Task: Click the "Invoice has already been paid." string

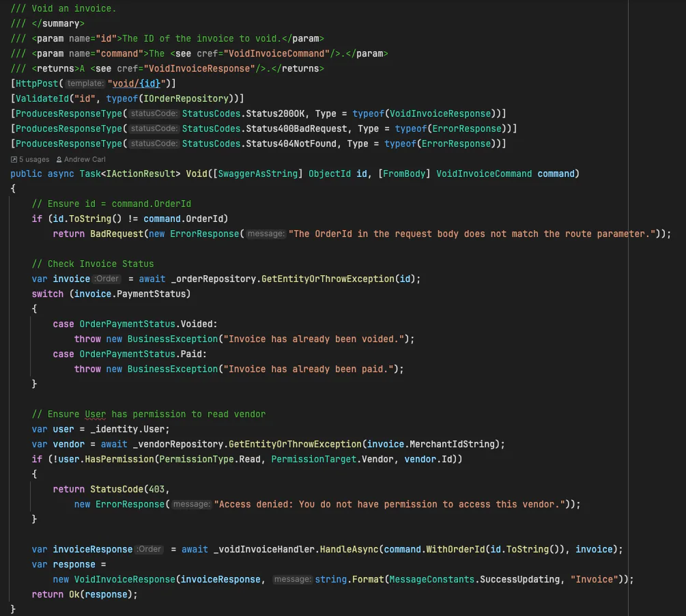Action: point(308,369)
